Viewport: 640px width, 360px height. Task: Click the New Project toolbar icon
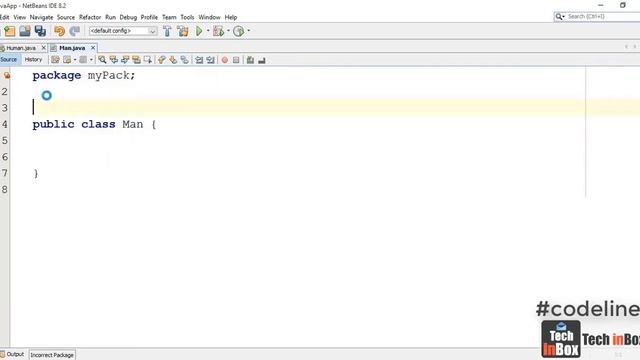coord(9,31)
